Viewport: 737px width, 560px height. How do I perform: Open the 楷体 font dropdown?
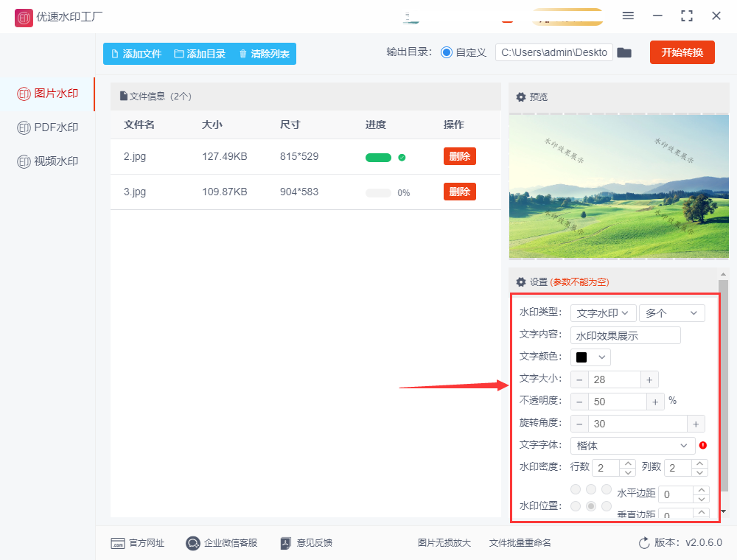coord(632,445)
